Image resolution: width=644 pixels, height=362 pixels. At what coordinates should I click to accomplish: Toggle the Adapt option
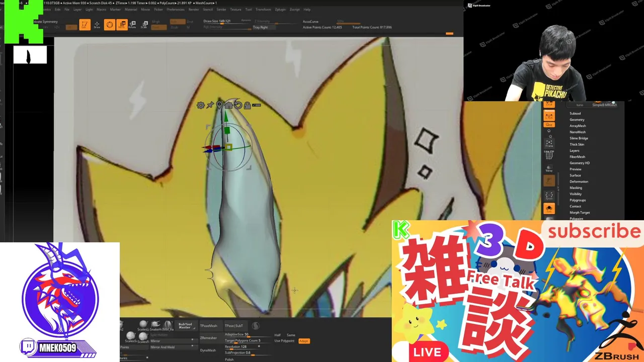tap(303, 341)
